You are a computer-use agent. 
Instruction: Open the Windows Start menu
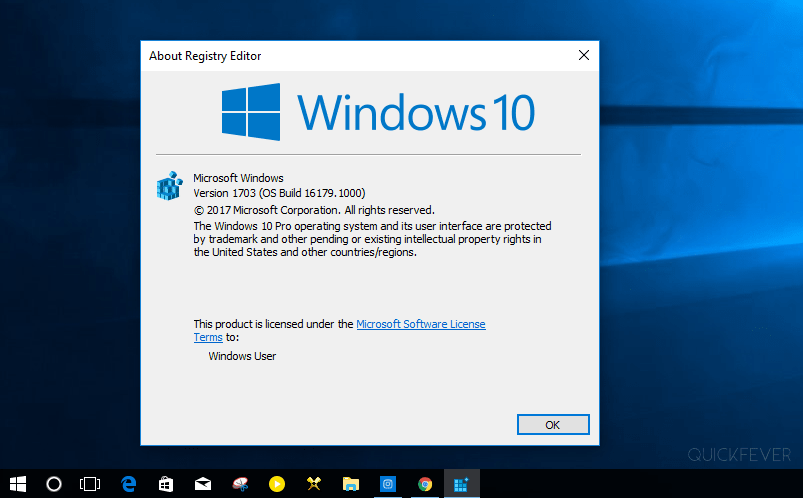[18, 484]
